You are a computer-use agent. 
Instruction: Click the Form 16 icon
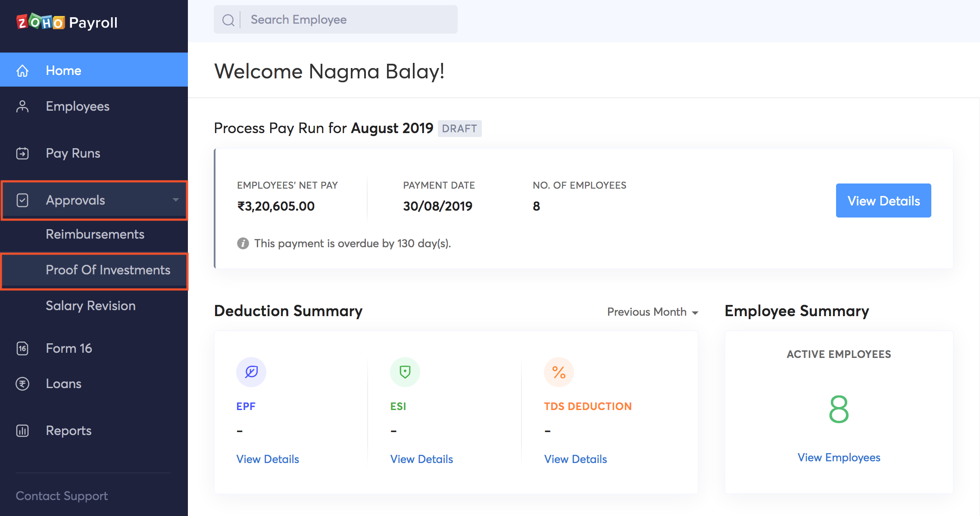click(22, 348)
